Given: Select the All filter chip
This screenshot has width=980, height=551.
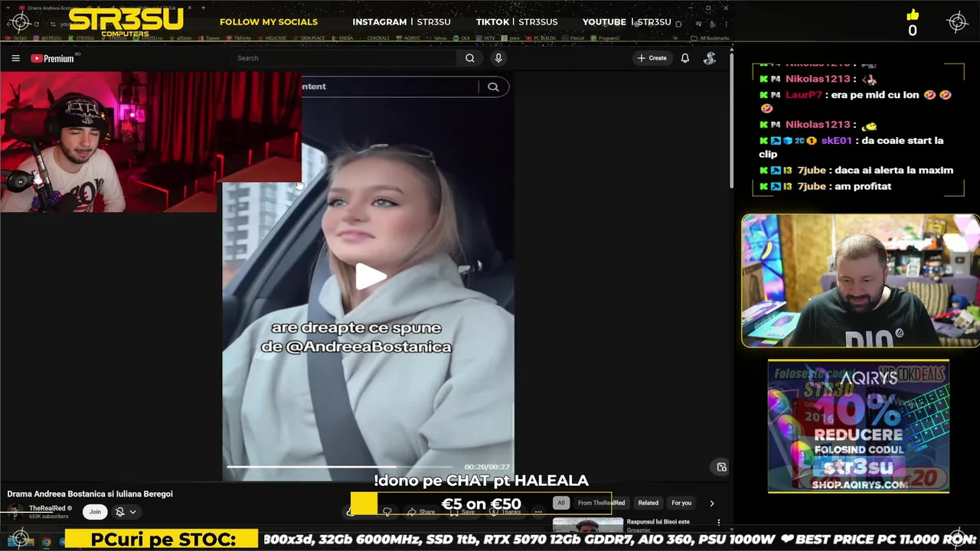Looking at the screenshot, I should [561, 503].
